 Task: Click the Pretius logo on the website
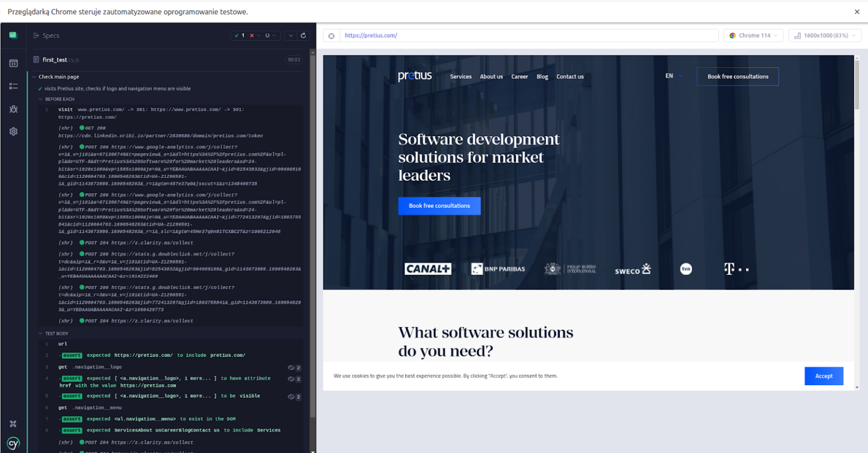click(415, 76)
